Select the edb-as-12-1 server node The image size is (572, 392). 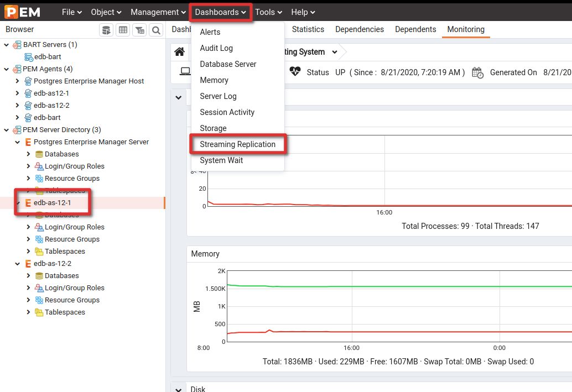[52, 203]
